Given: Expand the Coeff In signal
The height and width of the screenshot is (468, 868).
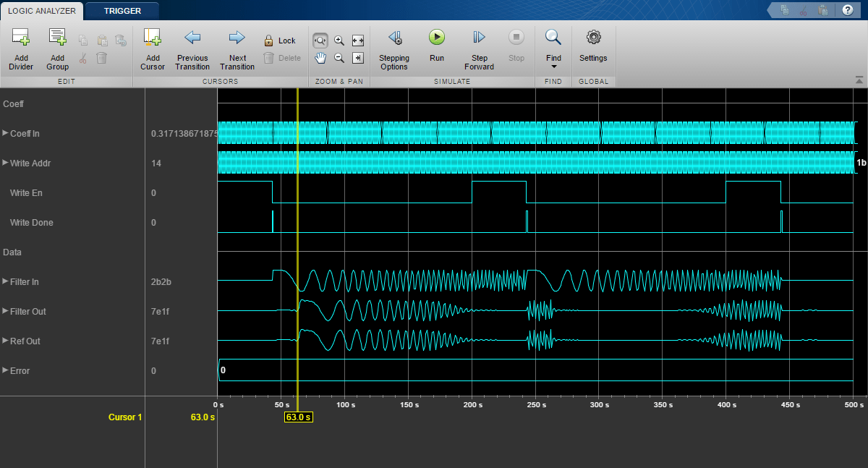Looking at the screenshot, I should [x=6, y=134].
